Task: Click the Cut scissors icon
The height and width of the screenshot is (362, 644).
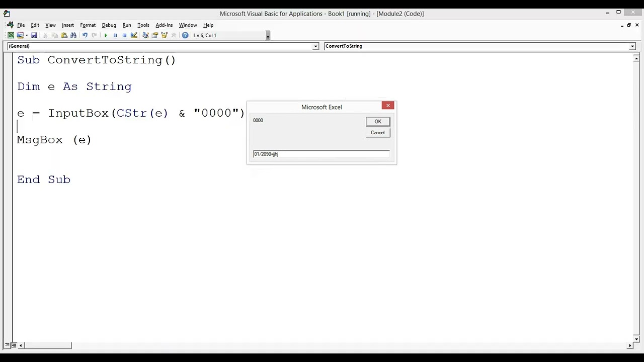Action: tap(45, 35)
